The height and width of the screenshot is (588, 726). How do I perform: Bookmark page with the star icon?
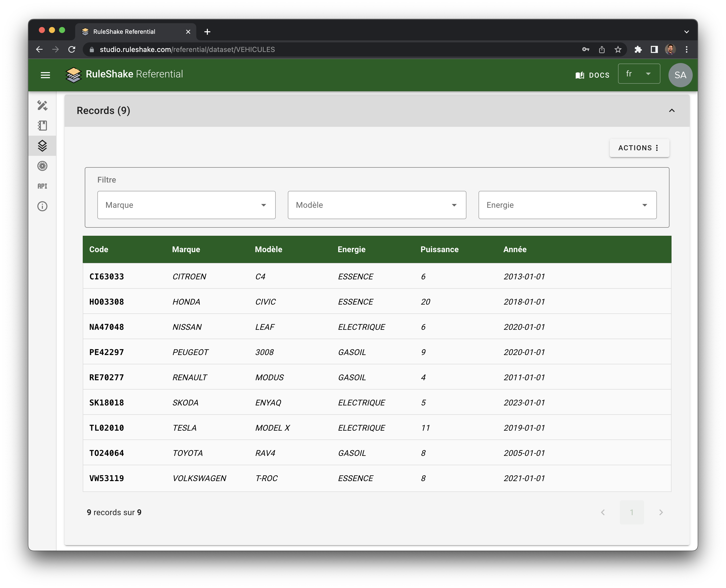618,50
